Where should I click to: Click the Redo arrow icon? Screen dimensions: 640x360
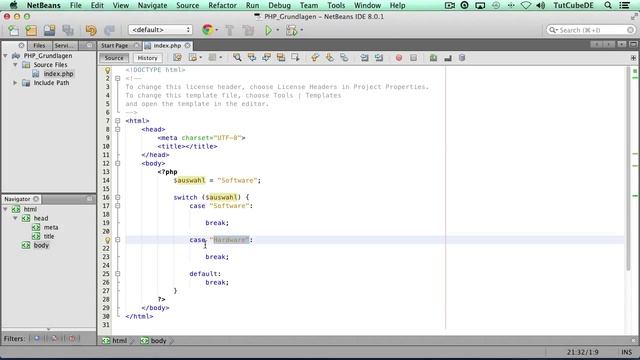coord(109,30)
